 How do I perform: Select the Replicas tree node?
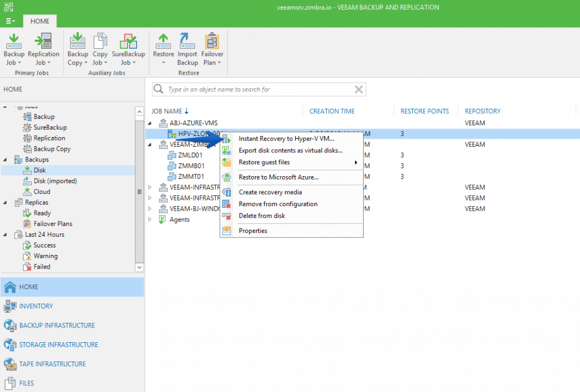pos(36,202)
